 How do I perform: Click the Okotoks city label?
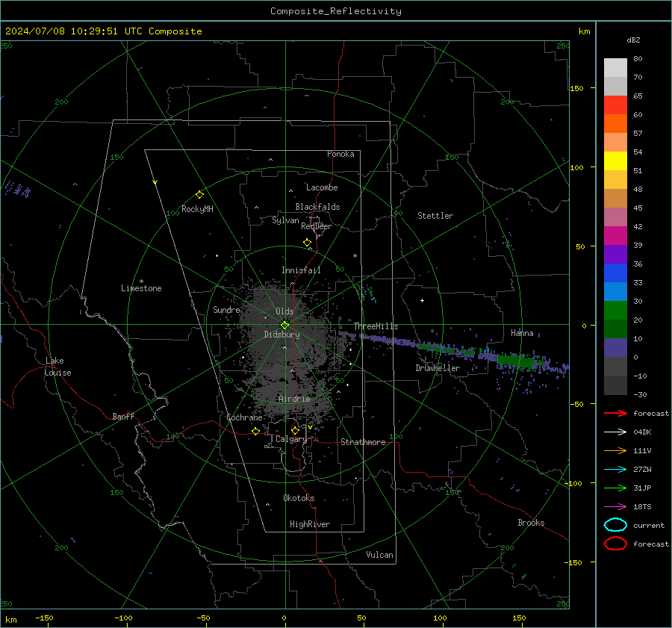coord(299,498)
